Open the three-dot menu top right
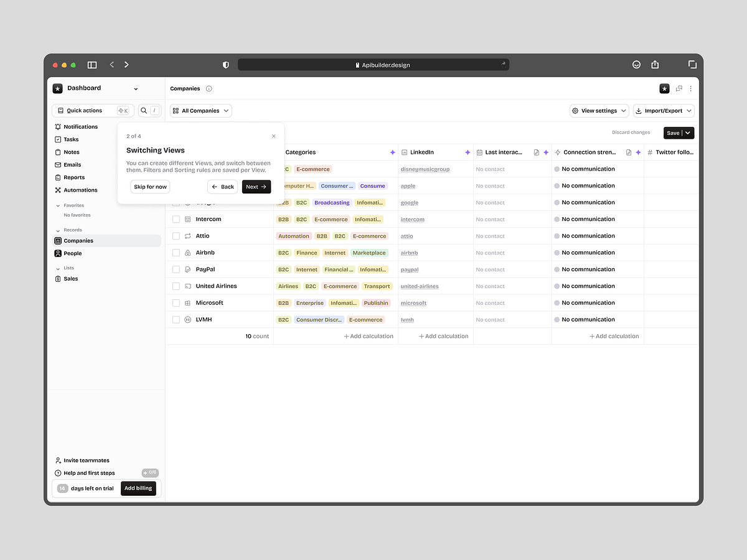Viewport: 747px width, 560px height. [x=690, y=88]
